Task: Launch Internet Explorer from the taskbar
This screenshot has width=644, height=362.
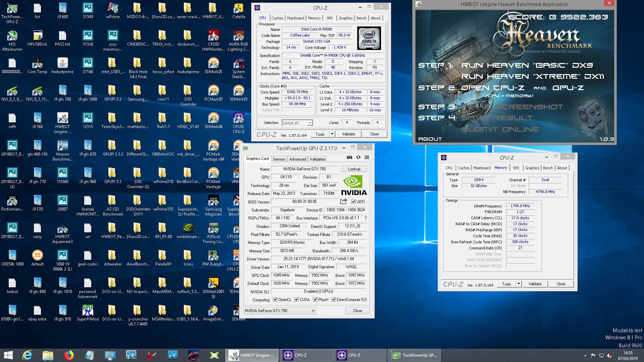Action: point(27,355)
